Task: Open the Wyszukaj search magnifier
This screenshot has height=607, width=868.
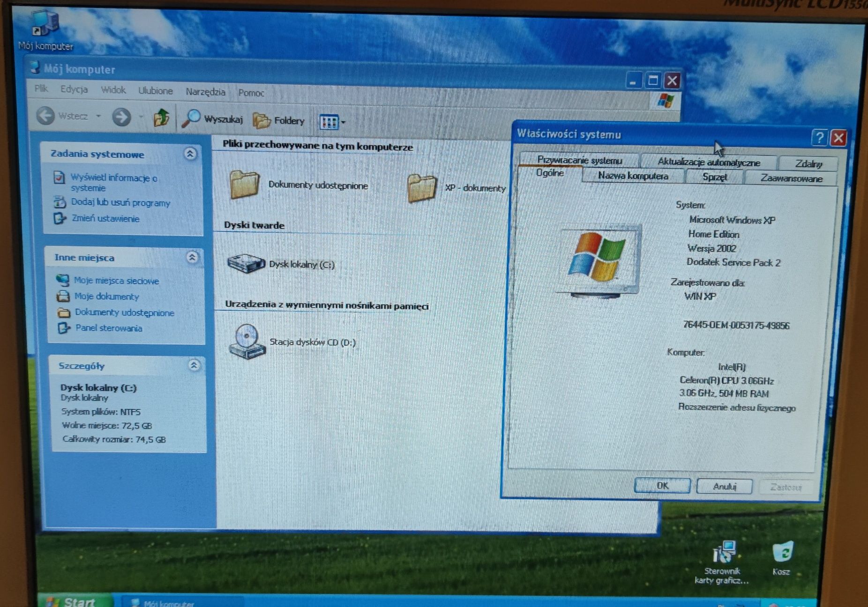Action: pyautogui.click(x=191, y=118)
